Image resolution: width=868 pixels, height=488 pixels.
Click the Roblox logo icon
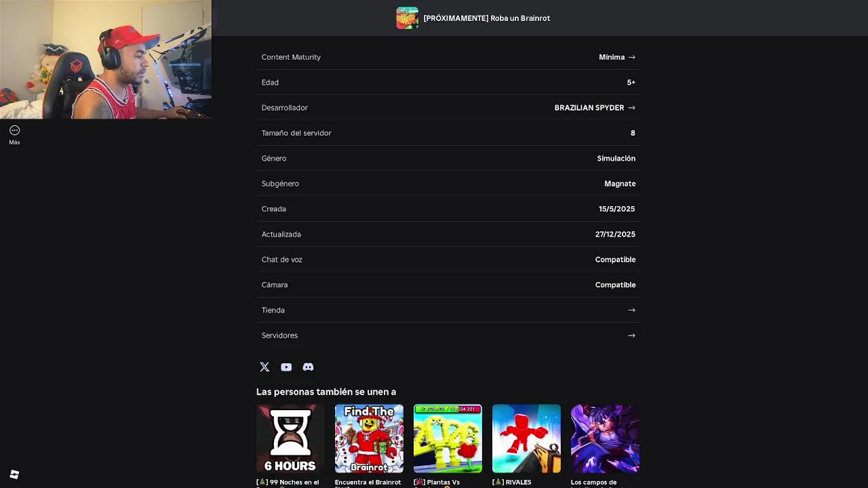[14, 474]
